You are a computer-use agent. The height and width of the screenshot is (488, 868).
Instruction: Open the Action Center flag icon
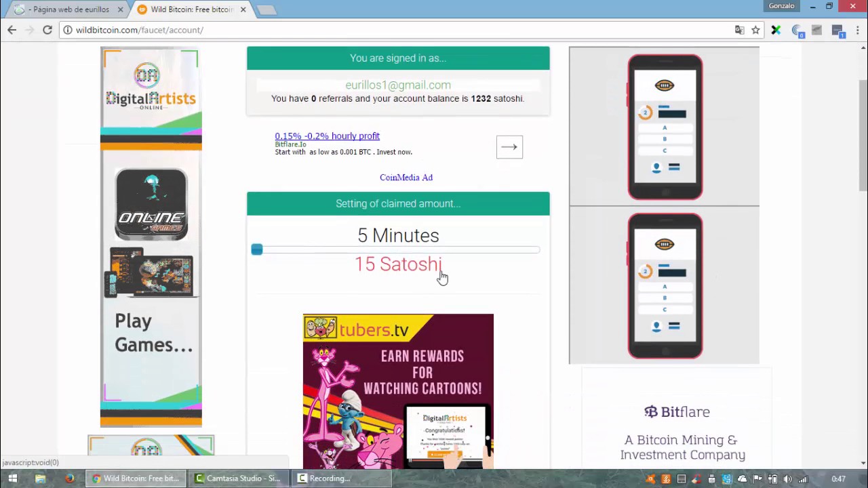757,479
